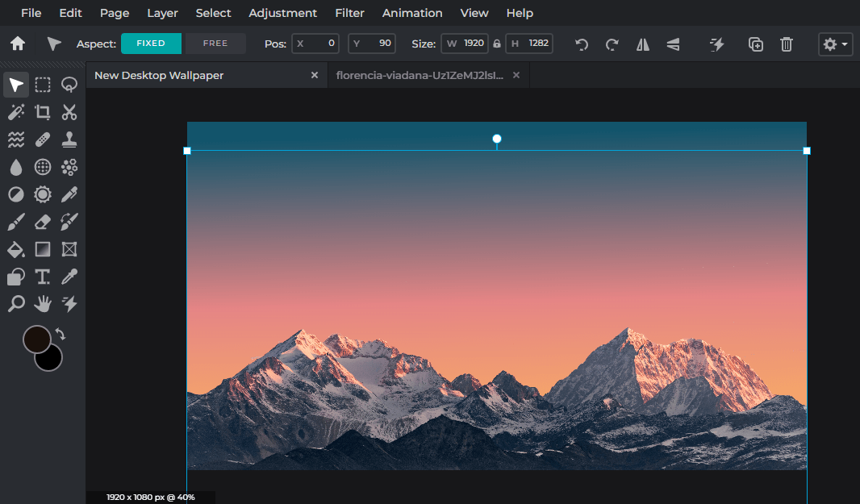Select the Eyedropper tool
This screenshot has width=860, height=504.
pyautogui.click(x=69, y=277)
